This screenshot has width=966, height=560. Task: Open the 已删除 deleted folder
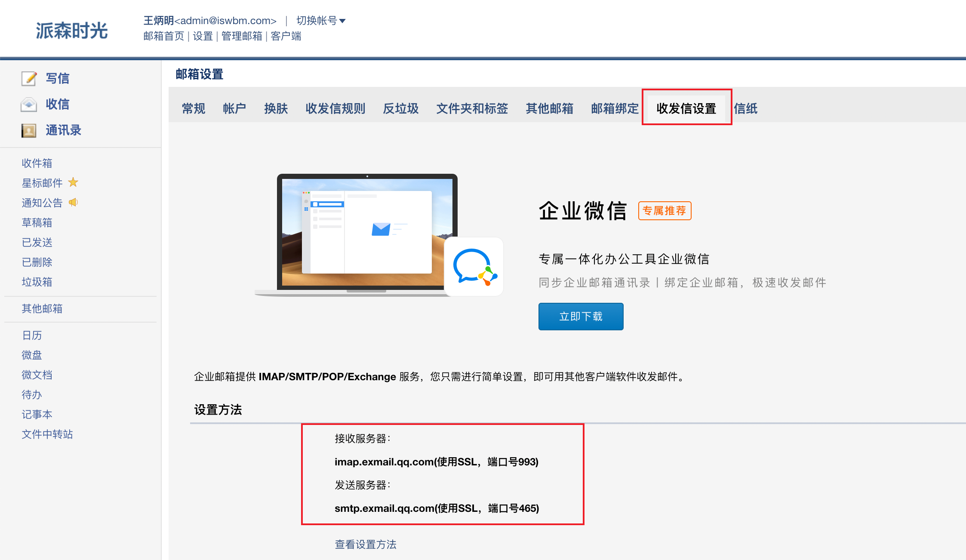(37, 262)
